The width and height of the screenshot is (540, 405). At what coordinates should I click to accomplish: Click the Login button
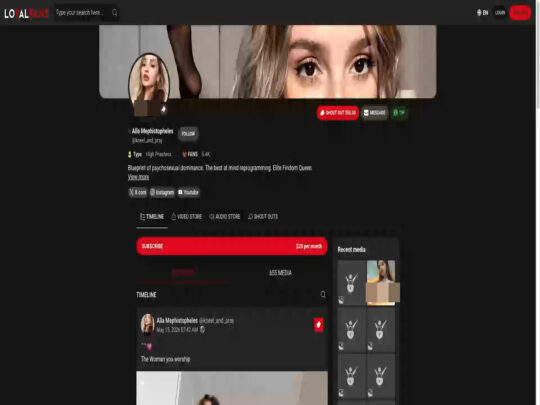click(500, 13)
